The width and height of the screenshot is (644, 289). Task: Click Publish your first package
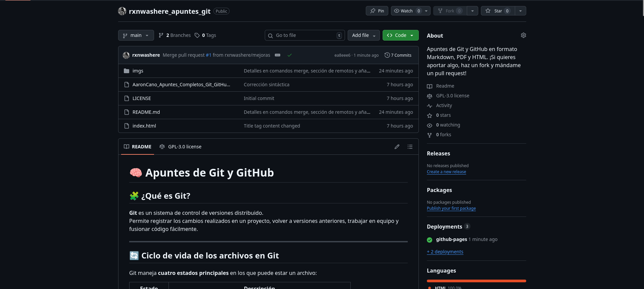click(451, 208)
